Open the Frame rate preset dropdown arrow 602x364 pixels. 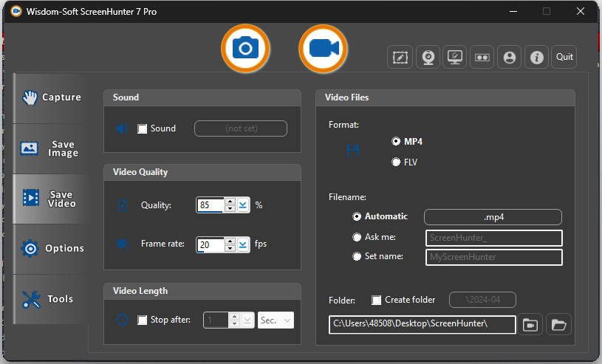point(242,244)
